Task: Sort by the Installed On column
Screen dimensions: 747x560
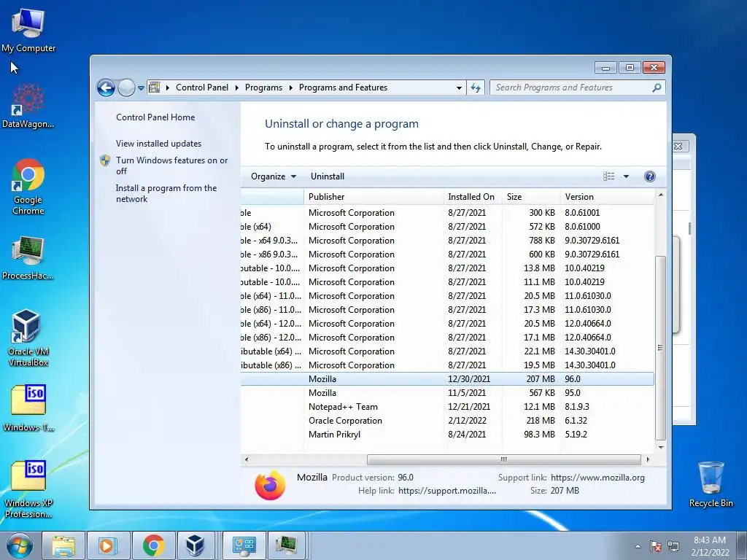Action: 472,197
